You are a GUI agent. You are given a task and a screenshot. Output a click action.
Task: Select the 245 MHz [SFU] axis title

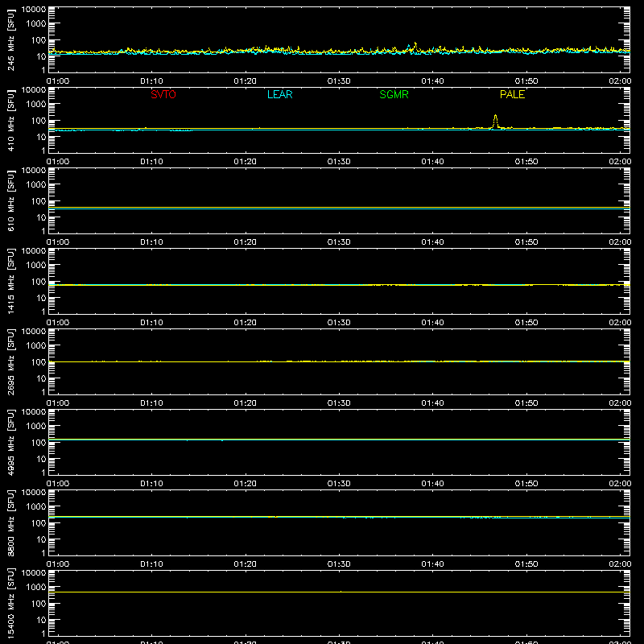tap(11, 40)
